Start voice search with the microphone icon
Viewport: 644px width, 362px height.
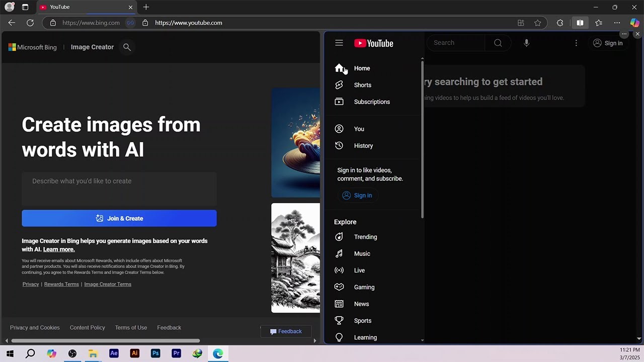526,43
